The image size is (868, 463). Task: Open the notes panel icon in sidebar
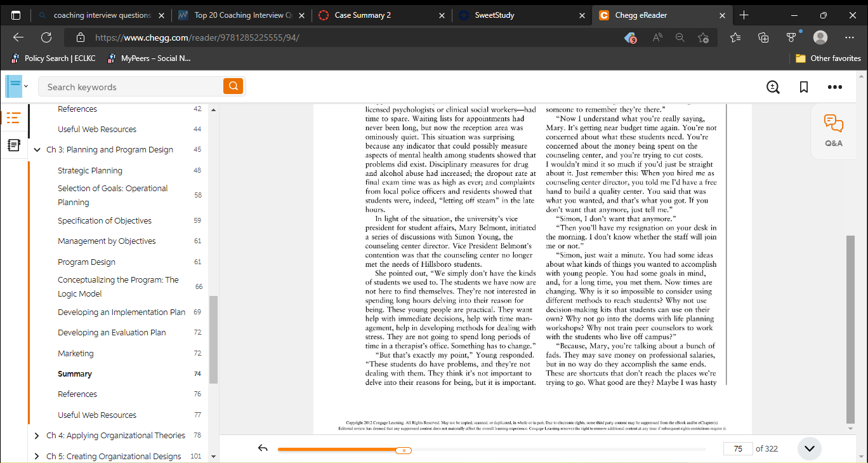click(13, 145)
